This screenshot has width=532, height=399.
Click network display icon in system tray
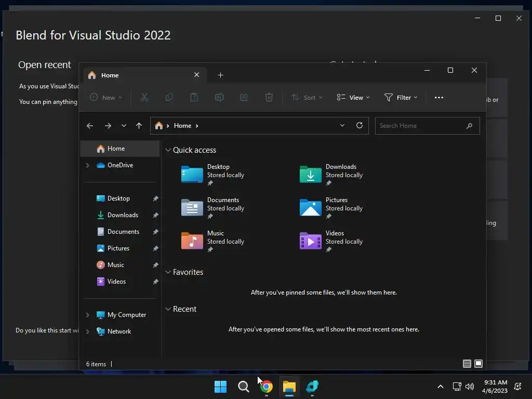[457, 387]
